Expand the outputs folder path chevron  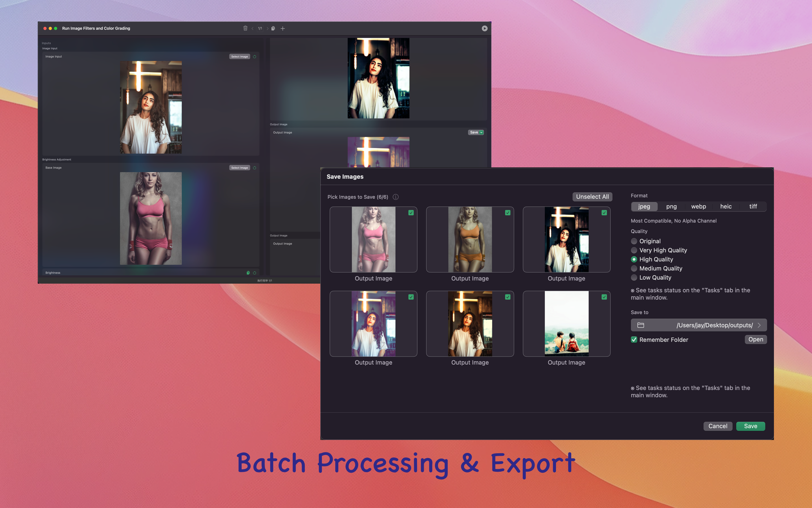pyautogui.click(x=759, y=325)
